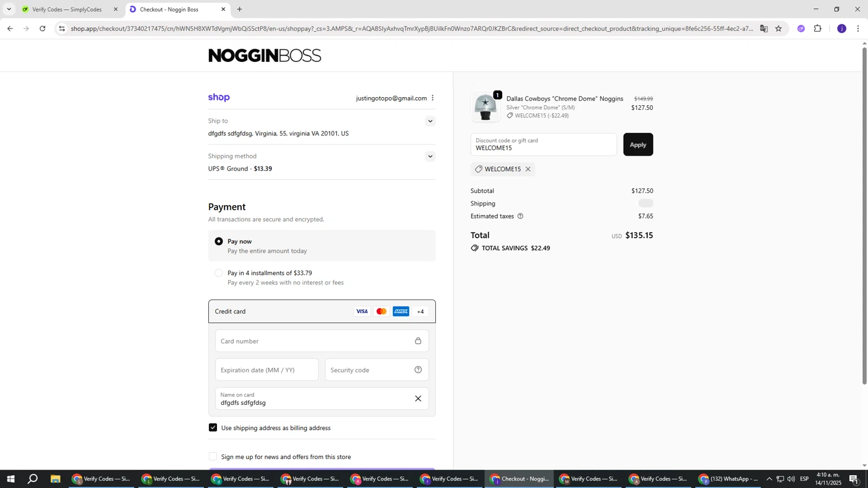The image size is (868, 488).
Task: Show hidden system tray icons
Action: [x=769, y=479]
